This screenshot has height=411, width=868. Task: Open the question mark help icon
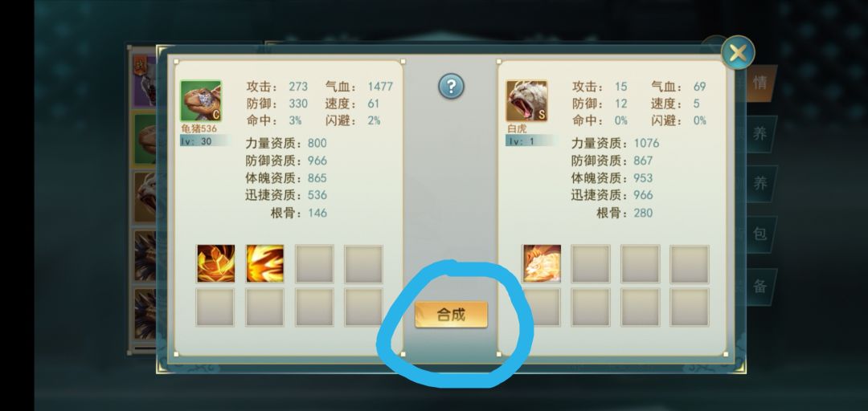(451, 86)
